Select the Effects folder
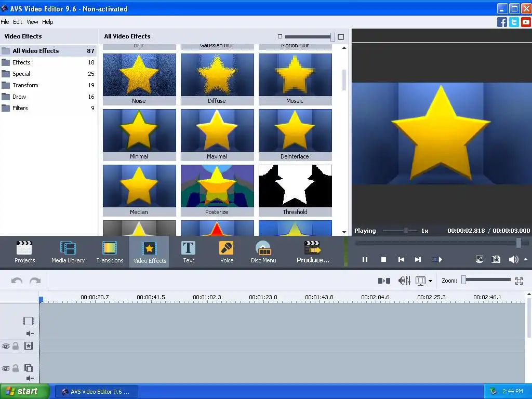Viewport: 532px width, 399px height. (48, 62)
